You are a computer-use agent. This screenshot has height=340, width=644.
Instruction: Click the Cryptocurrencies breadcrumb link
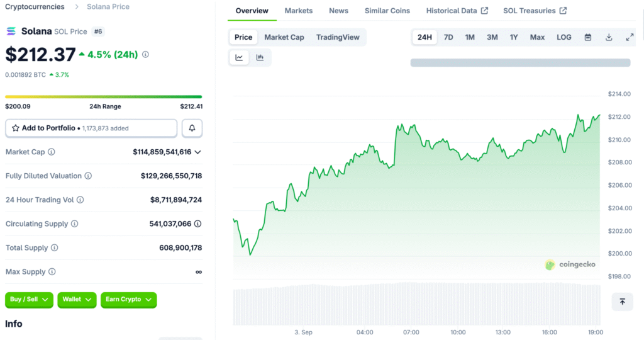[x=35, y=6]
